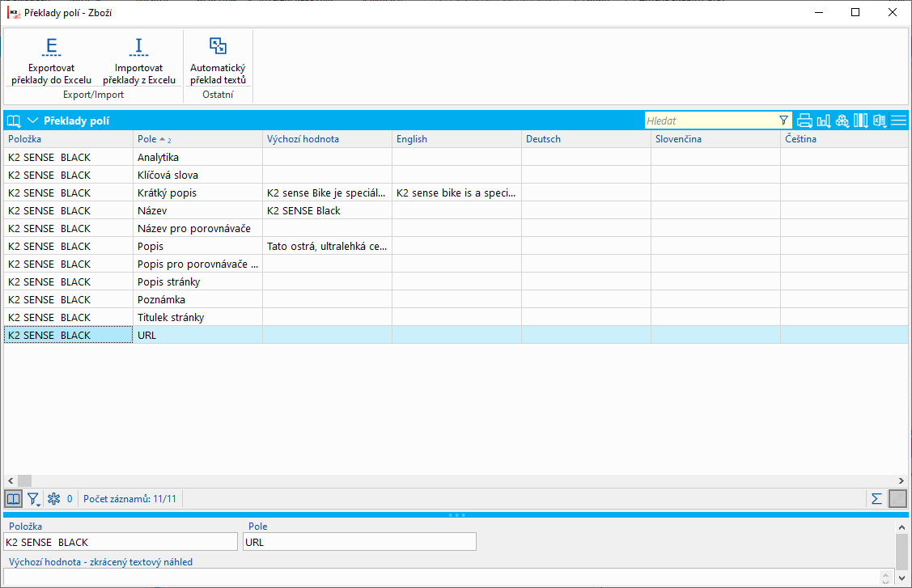The height and width of the screenshot is (588, 912).
Task: Open the hamburger menu in grid header
Action: [898, 121]
